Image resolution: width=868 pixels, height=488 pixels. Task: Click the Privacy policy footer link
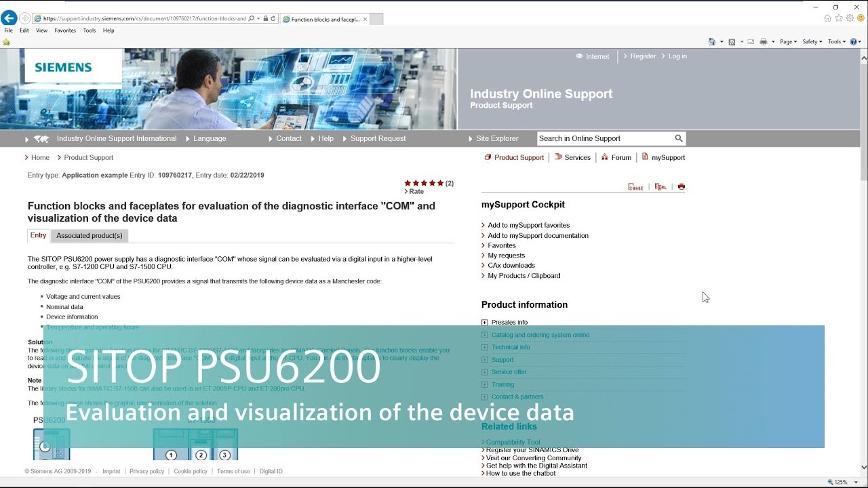146,472
